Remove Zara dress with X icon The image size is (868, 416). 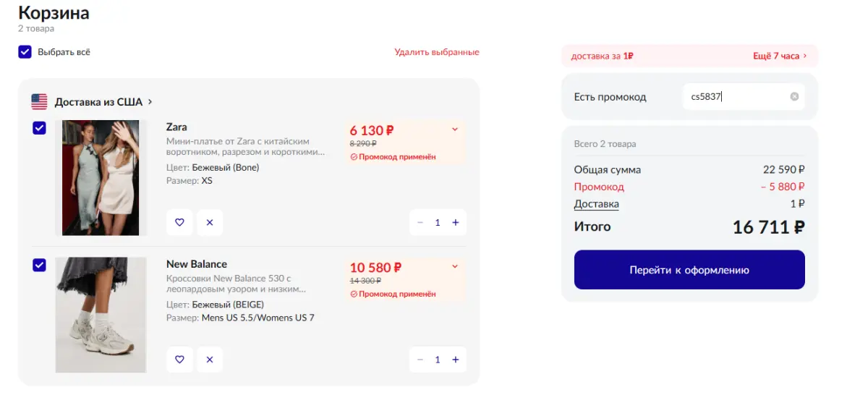click(210, 222)
